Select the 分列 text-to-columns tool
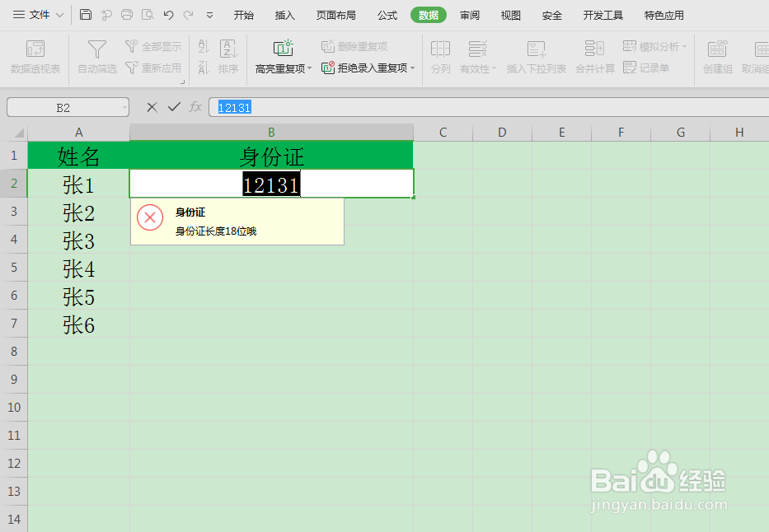 [x=440, y=56]
